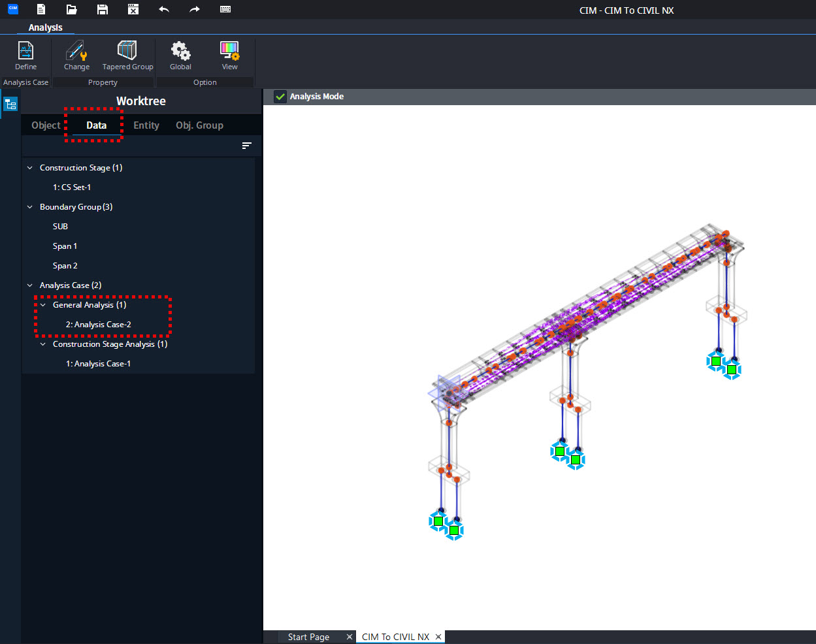This screenshot has height=644, width=816.
Task: Click the redo arrow icon
Action: (195, 9)
